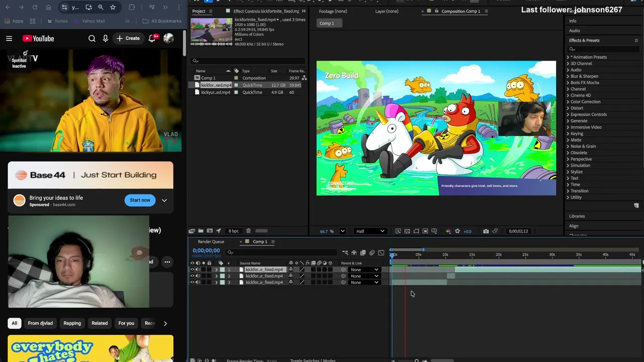
Task: Click current timecode 0;00;00;00 in timeline
Action: pos(206,250)
